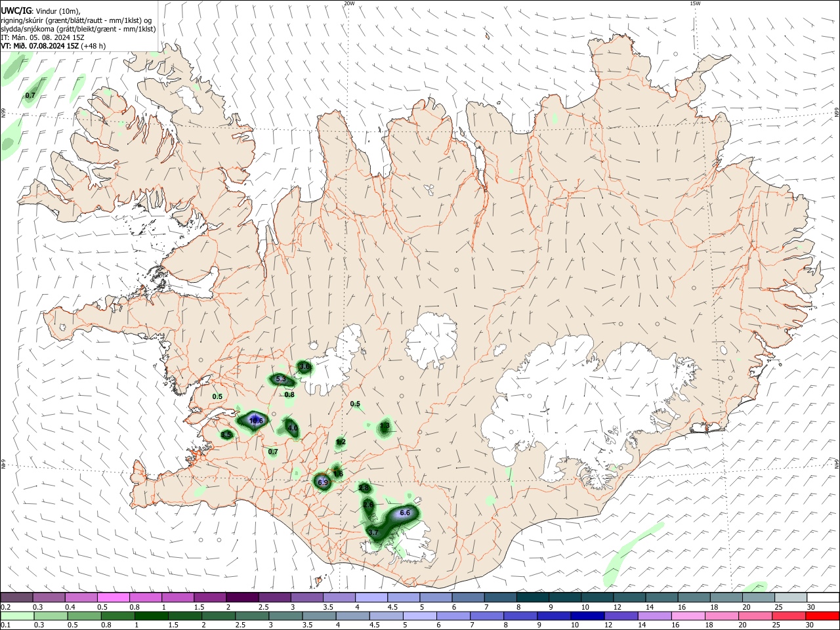Click the 'slydda/snjókoma' legend description line
Screen dimensions: 840x630
pyautogui.click(x=78, y=29)
